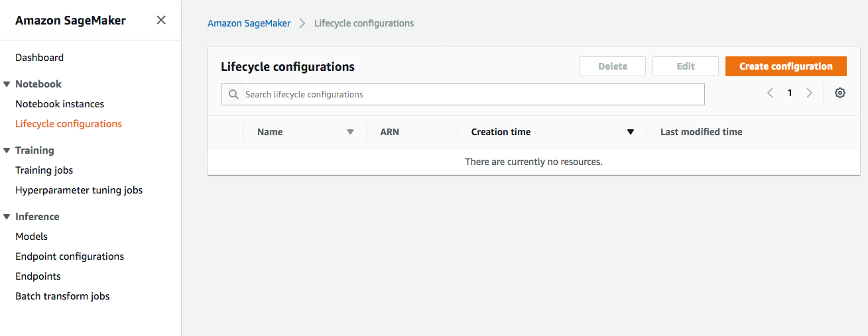Click the search magnifier icon
Viewport: 868px width, 336px height.
tap(233, 94)
